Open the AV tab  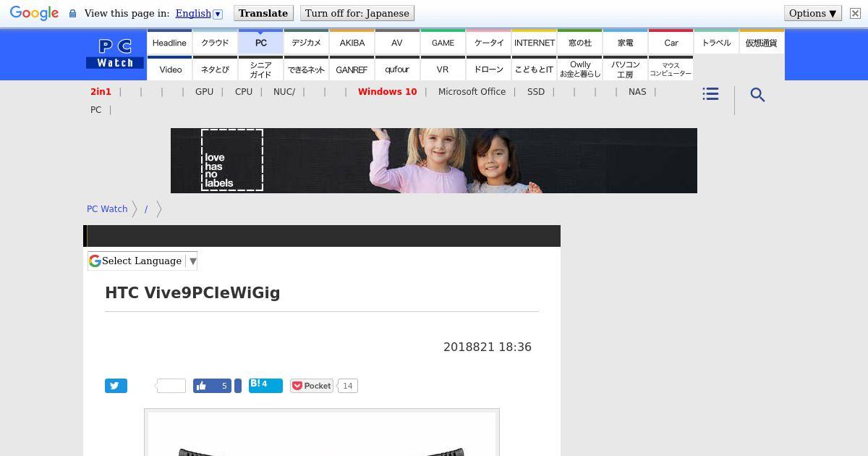397,42
